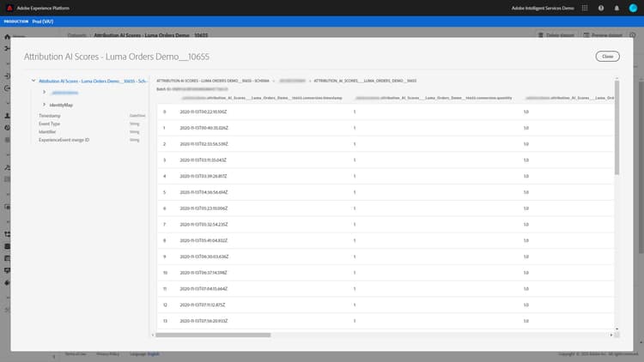Click the conversion.quantity column header
The height and width of the screenshot is (362, 644).
click(434, 98)
